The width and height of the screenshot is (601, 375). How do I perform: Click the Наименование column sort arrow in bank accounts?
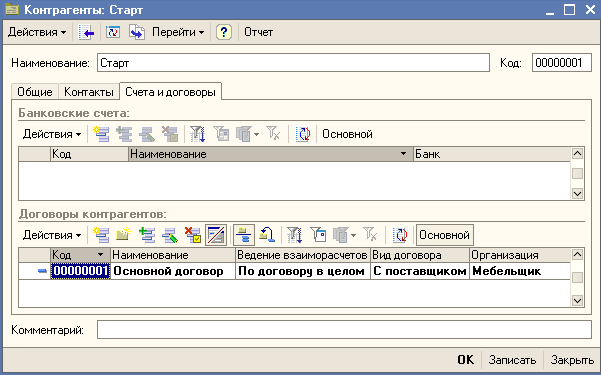403,154
